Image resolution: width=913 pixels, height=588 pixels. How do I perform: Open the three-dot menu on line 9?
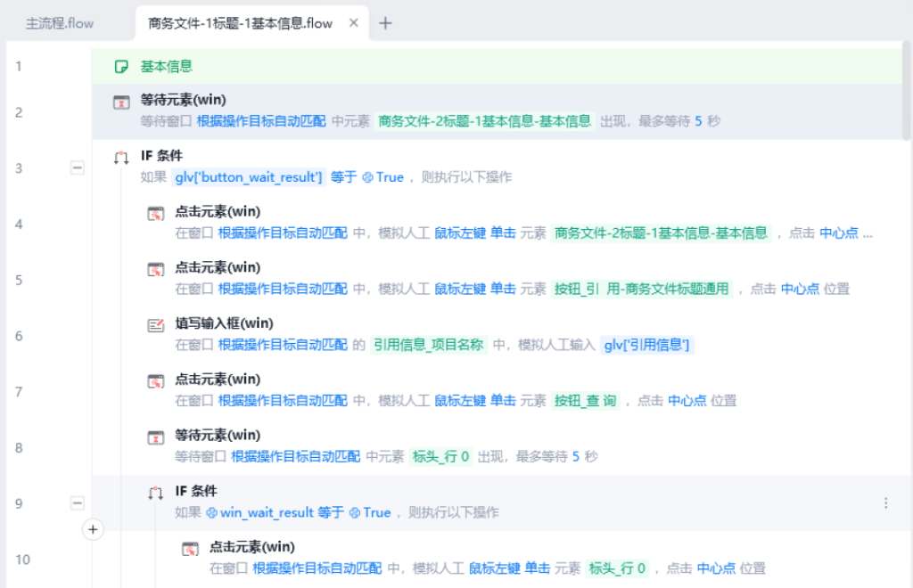pos(885,502)
